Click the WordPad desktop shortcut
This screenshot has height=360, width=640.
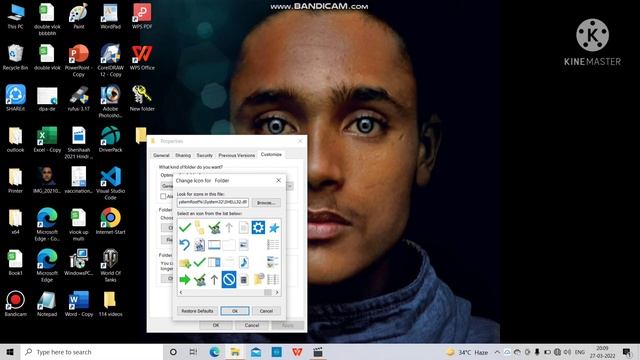(x=110, y=16)
